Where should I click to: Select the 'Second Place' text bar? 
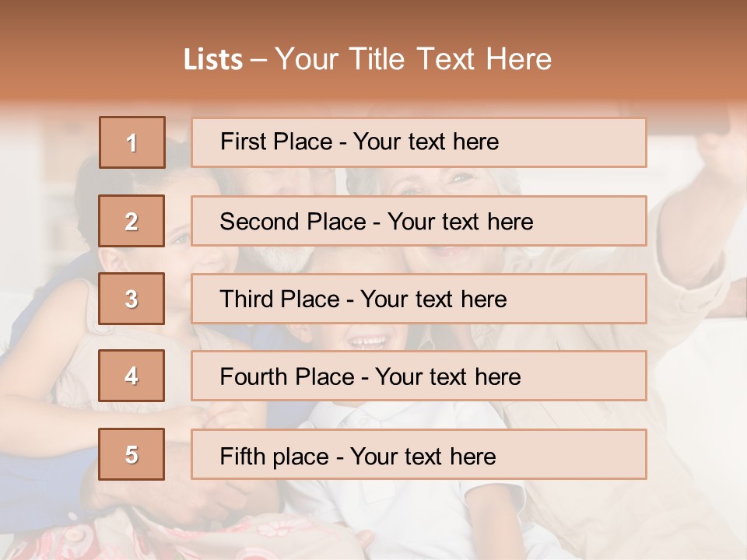coord(419,221)
